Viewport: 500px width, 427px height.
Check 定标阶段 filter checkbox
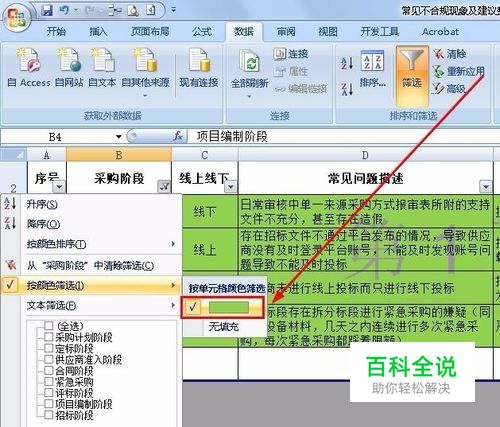(49, 348)
